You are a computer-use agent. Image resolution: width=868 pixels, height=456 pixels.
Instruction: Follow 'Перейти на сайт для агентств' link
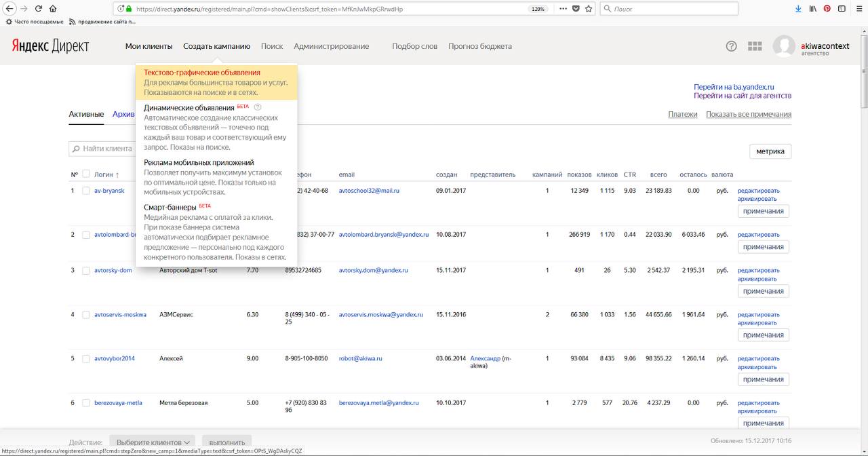[743, 96]
